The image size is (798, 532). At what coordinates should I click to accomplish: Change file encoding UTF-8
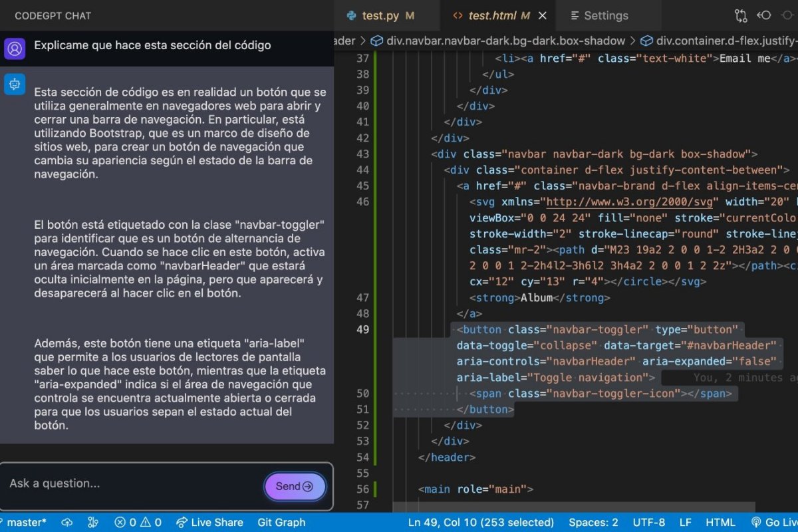648,522
